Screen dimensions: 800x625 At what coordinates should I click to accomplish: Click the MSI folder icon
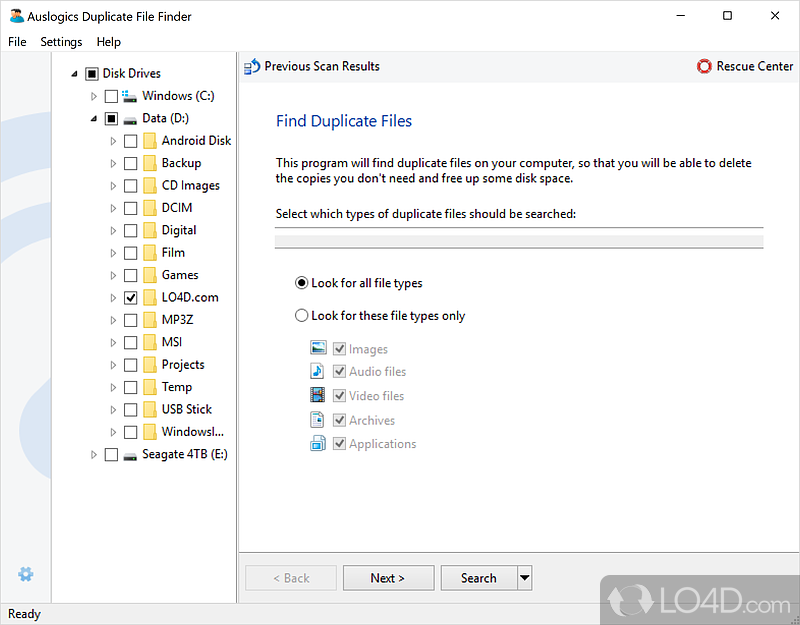[x=149, y=342]
